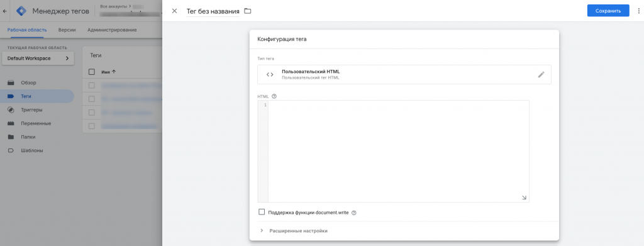
Task: Click the back arrow in top left
Action: pyautogui.click(x=4, y=11)
